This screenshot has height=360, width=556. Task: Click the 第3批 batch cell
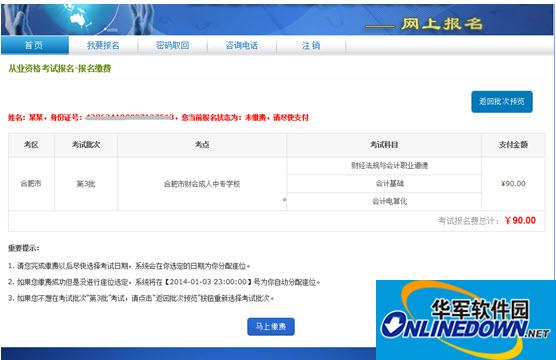point(86,184)
